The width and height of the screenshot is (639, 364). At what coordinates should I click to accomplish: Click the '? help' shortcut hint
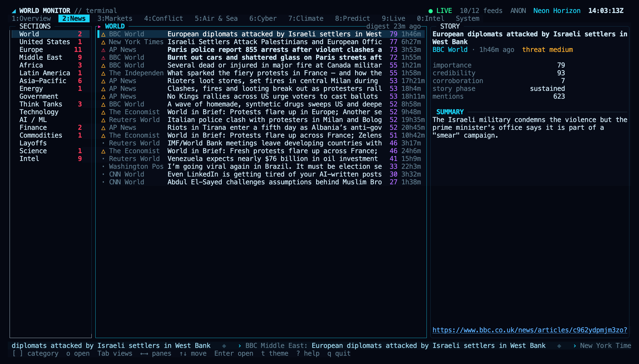tap(308, 353)
